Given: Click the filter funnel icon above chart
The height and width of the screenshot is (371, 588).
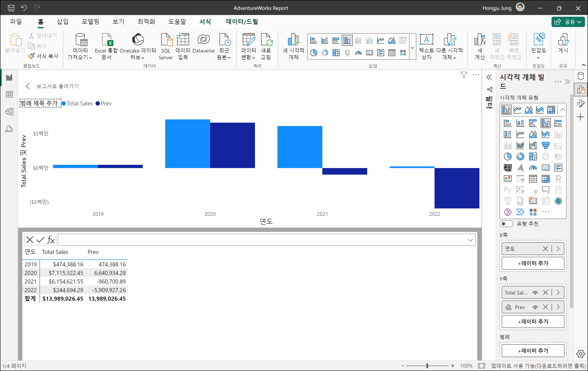Looking at the screenshot, I should (464, 75).
